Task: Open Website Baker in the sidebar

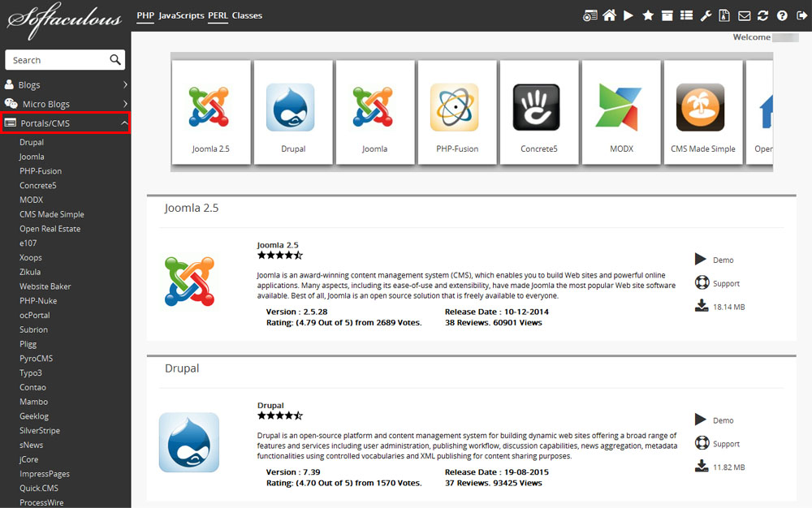Action: point(45,286)
